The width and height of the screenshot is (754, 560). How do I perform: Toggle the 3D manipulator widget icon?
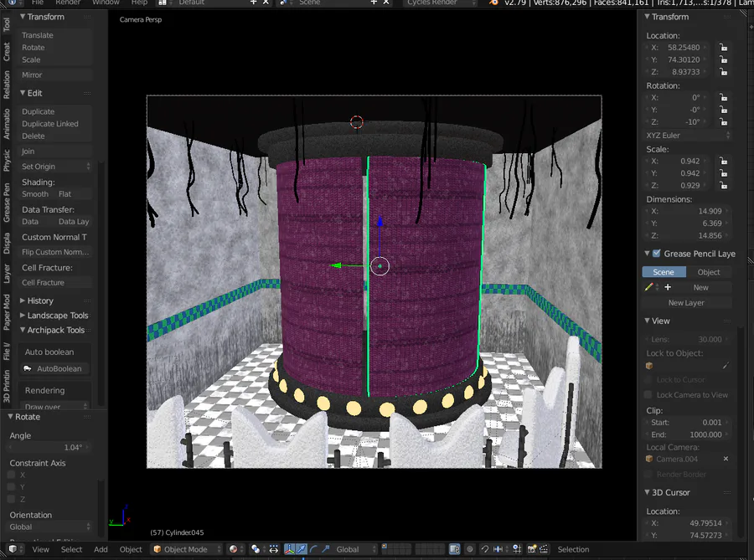(290, 549)
